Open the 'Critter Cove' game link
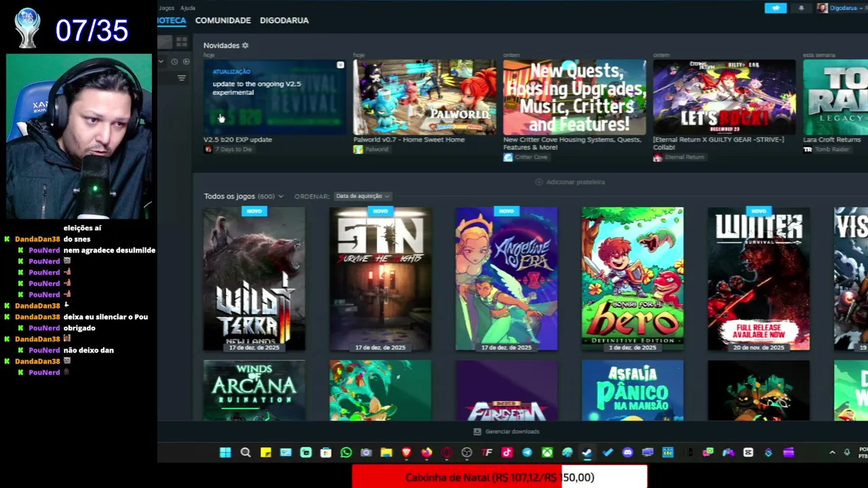The height and width of the screenshot is (488, 868). coord(526,157)
